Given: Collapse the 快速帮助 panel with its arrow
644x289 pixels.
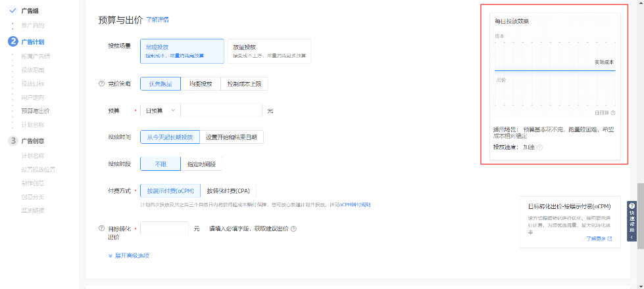Looking at the screenshot, I should (632, 237).
